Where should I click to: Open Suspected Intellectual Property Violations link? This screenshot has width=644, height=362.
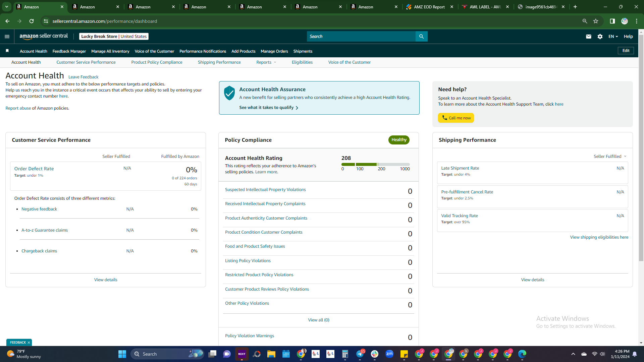[265, 190]
